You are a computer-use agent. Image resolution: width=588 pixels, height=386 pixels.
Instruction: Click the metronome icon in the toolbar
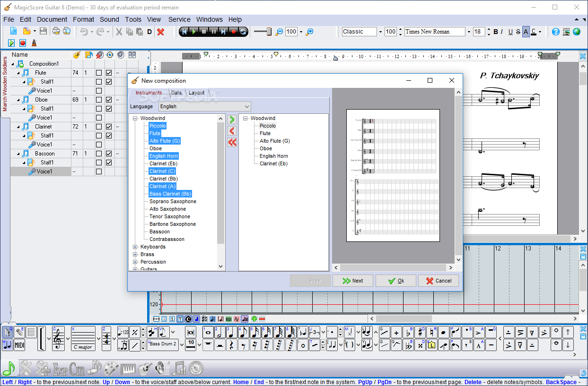click(34, 43)
